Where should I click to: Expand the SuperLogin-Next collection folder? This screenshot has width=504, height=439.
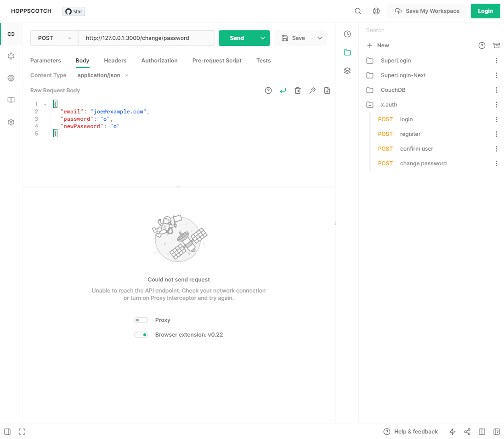(x=370, y=75)
